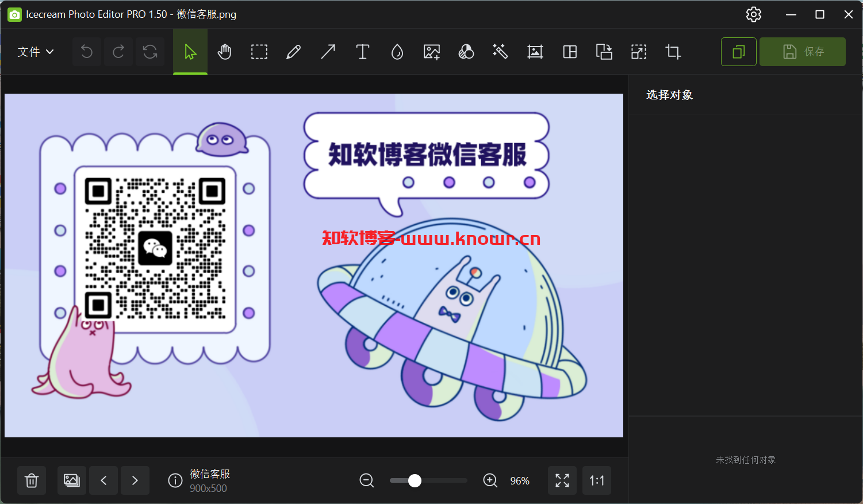The height and width of the screenshot is (504, 863).
Task: Go to the next image arrow
Action: pyautogui.click(x=135, y=480)
